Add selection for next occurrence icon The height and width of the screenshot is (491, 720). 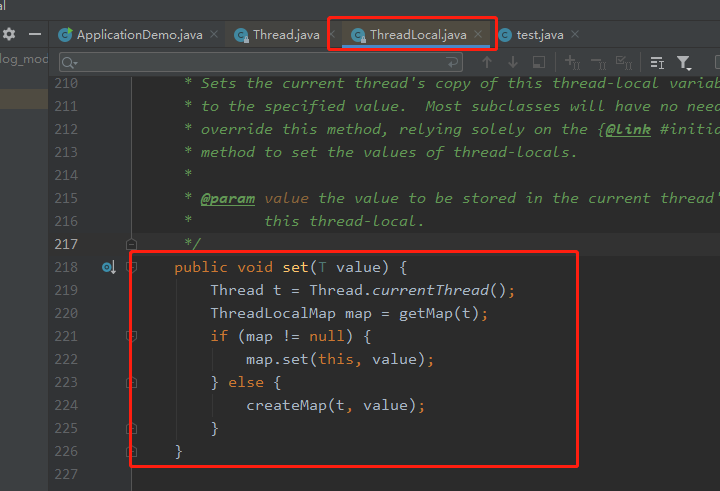[x=572, y=62]
